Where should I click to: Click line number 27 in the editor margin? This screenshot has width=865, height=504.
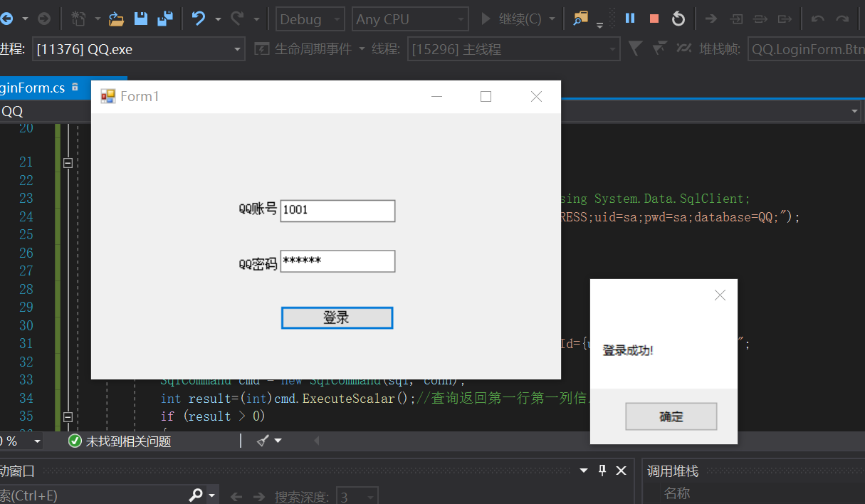click(26, 271)
